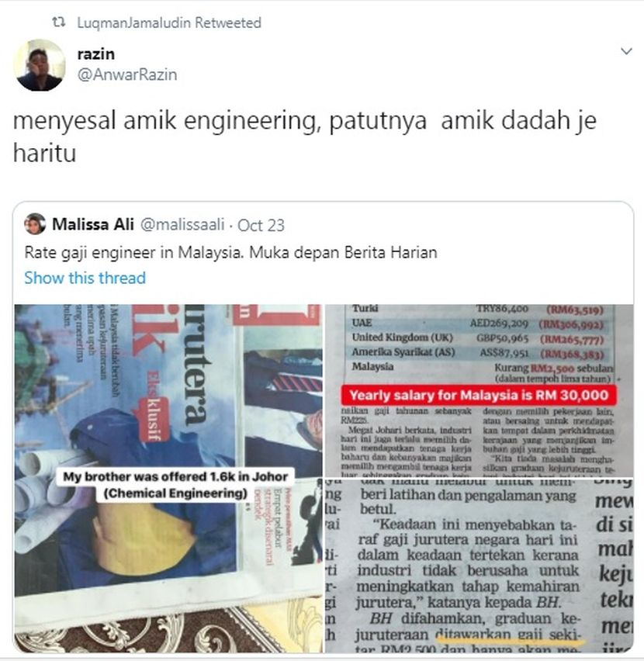This screenshot has height=661, width=644.
Task: Click LuqmanJamaludin Retweeted link
Action: (169, 22)
